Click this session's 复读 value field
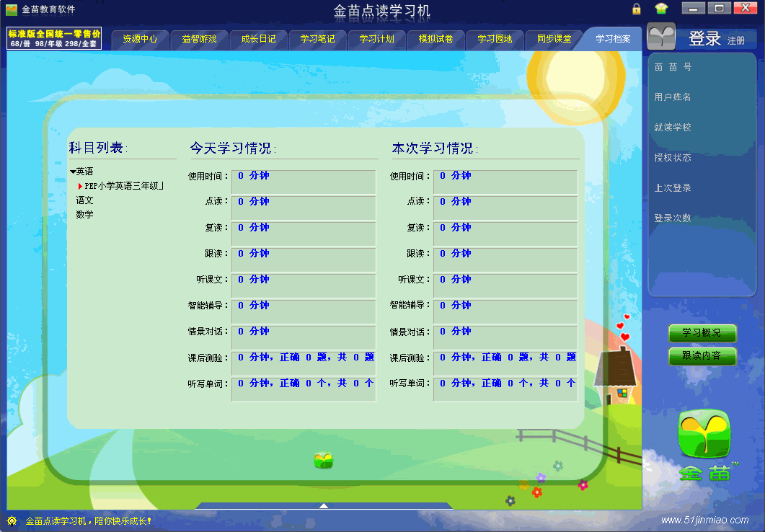The width and height of the screenshot is (765, 532). [x=505, y=234]
